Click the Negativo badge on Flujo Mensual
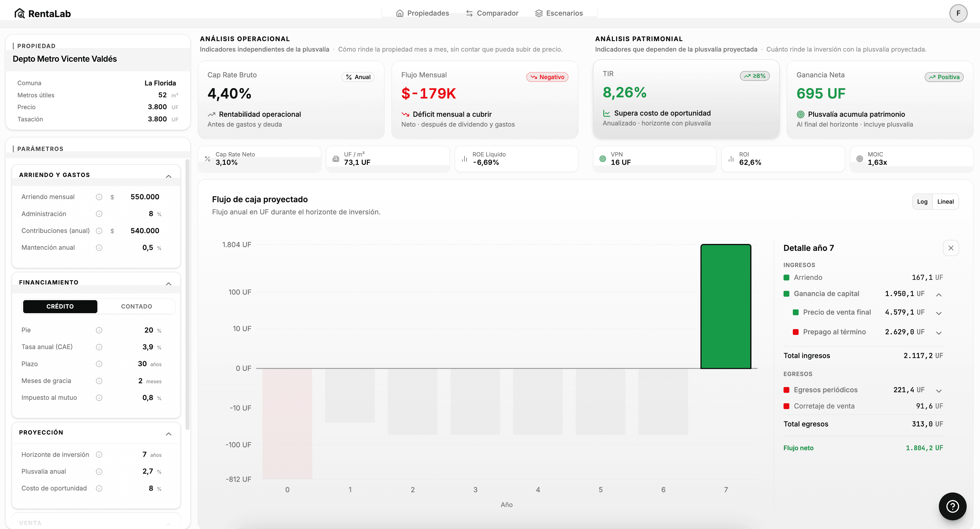Image resolution: width=980 pixels, height=529 pixels. pos(547,77)
